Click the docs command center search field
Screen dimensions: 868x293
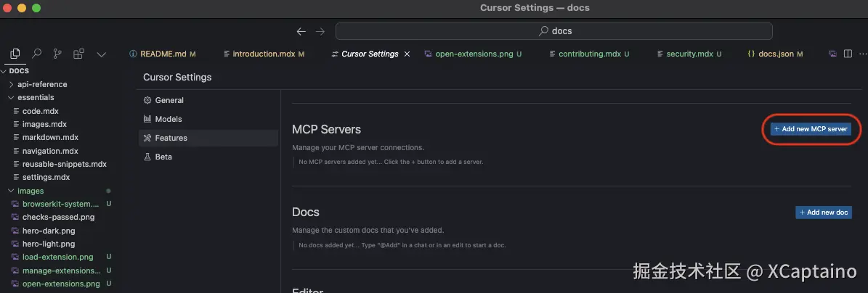(553, 31)
